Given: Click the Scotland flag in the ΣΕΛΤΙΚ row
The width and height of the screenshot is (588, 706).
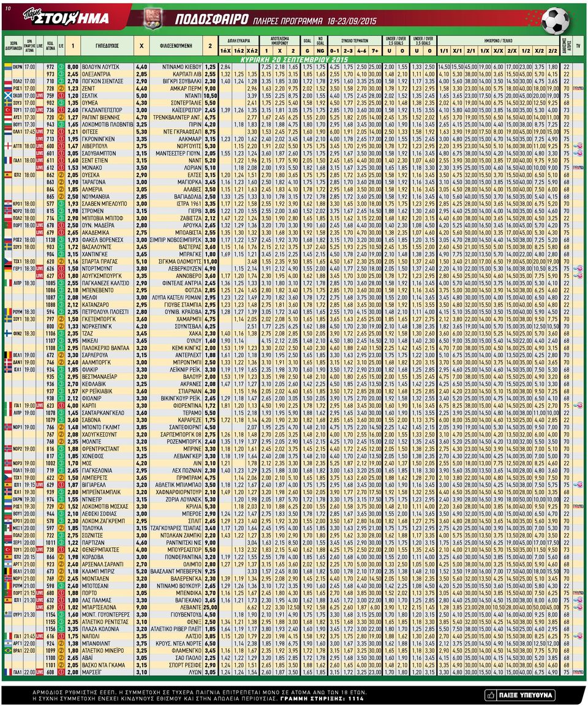Looking at the screenshot, I should click(x=7, y=96).
